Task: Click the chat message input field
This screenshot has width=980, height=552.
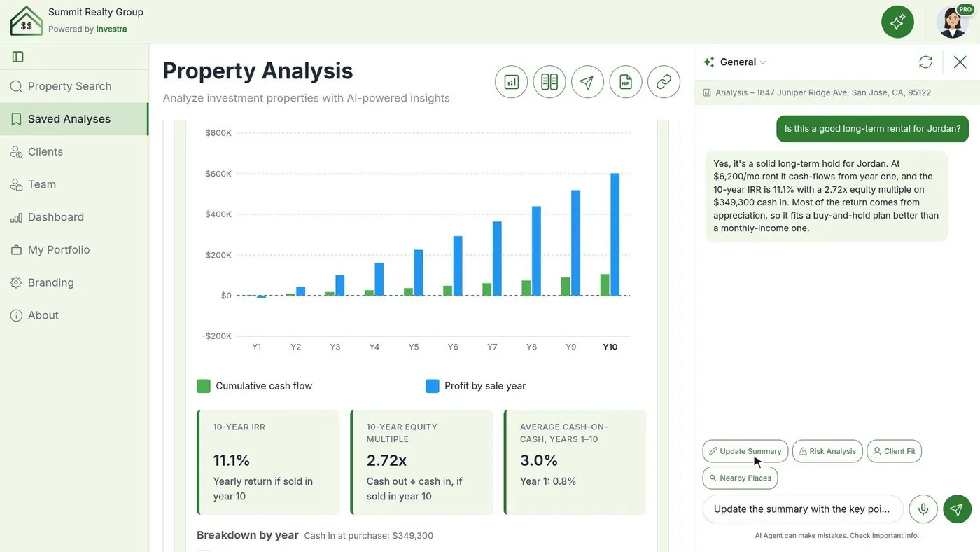Action: (x=803, y=509)
